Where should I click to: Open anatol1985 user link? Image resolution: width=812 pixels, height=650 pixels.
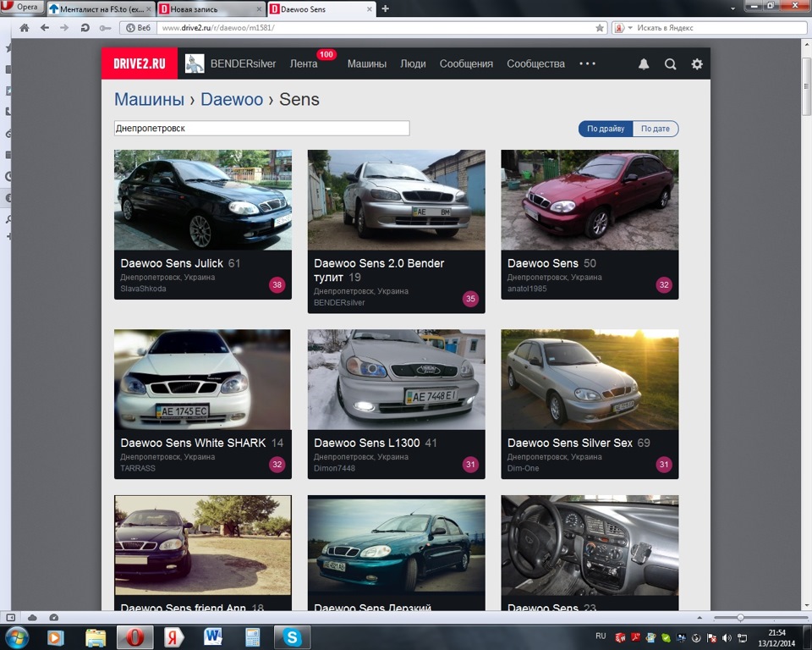tap(527, 289)
